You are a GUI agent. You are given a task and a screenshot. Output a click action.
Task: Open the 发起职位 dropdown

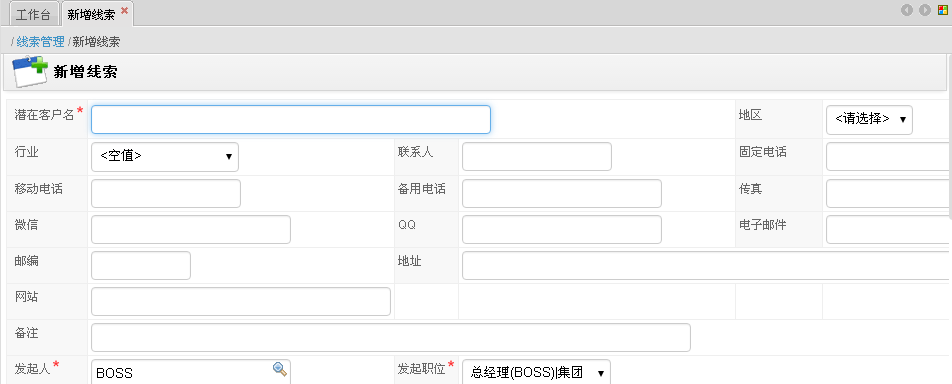click(536, 373)
